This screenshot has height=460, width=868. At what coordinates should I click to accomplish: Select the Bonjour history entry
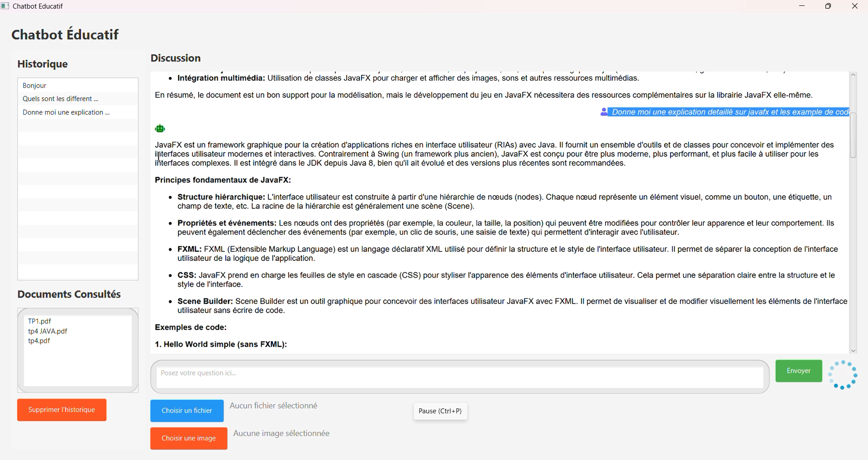coord(35,86)
